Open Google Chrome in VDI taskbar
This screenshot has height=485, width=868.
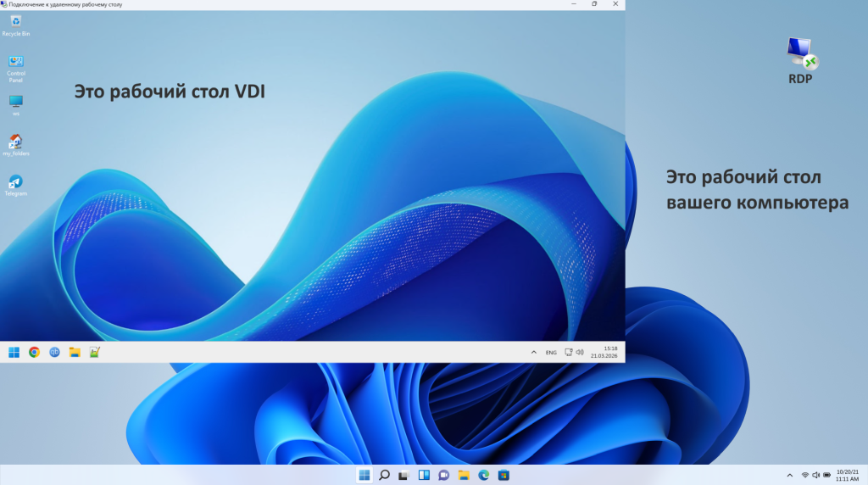(x=34, y=352)
